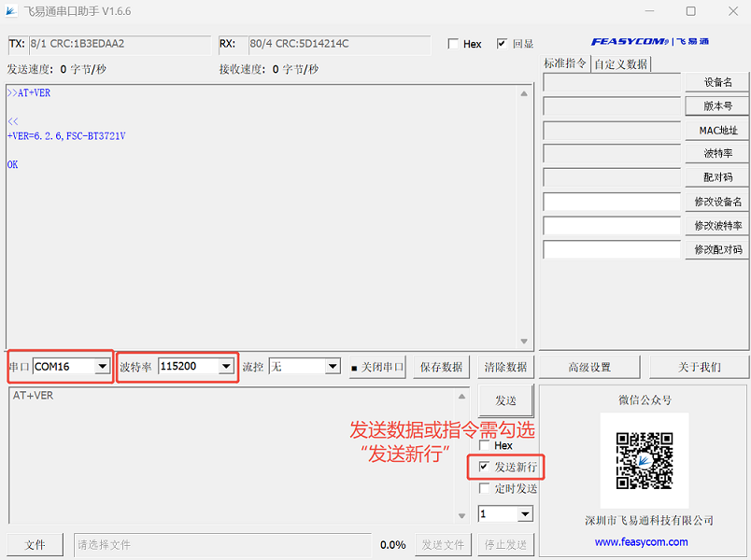Switch to the 自定义数据 tab

click(621, 63)
